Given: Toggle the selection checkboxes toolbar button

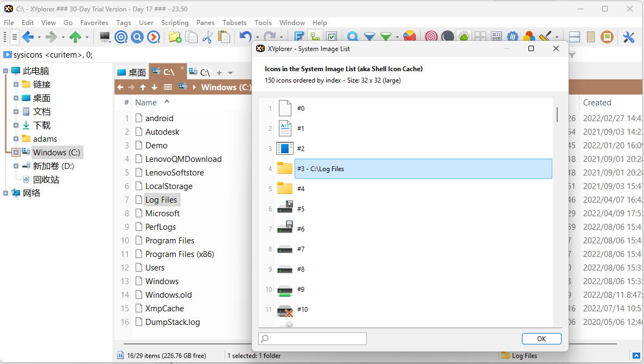Looking at the screenshot, I should click(332, 37).
